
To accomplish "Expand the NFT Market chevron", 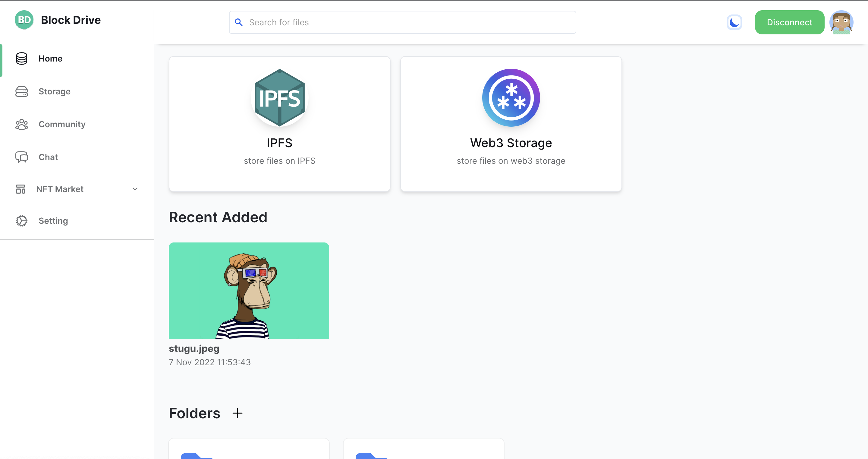I will [135, 189].
